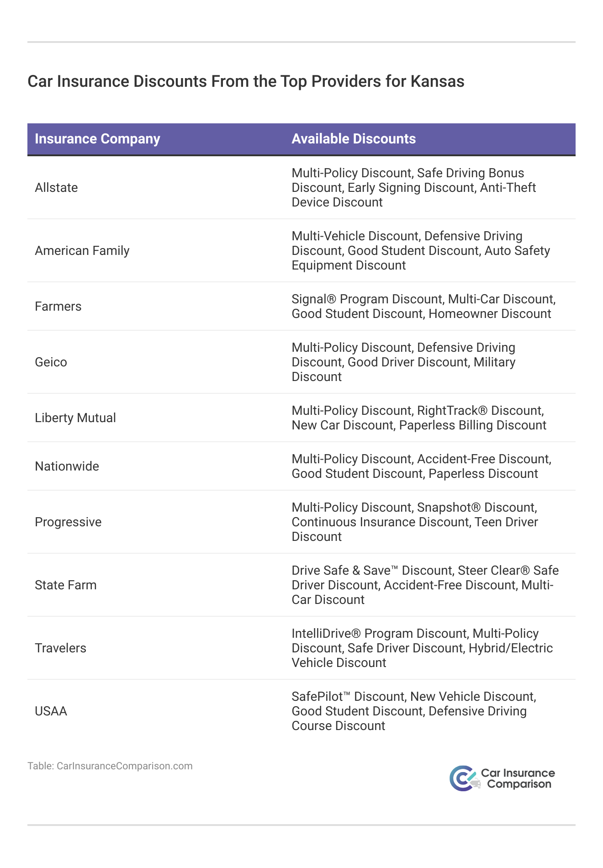The width and height of the screenshot is (603, 868).
Task: Select Geico's available discounts text
Action: pyautogui.click(x=403, y=362)
